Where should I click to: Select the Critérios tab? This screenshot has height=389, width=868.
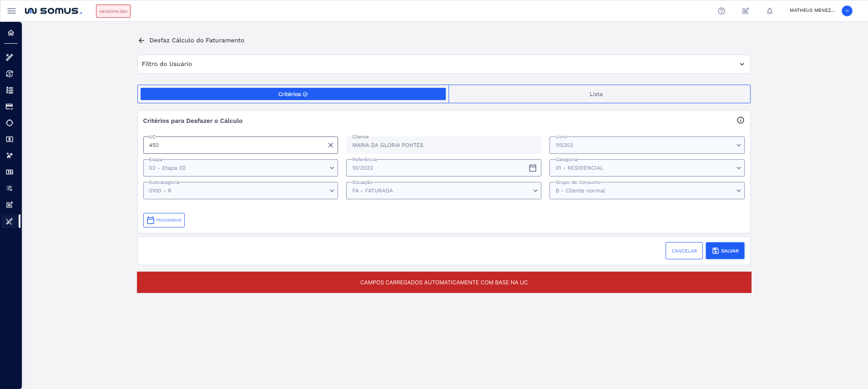click(x=293, y=94)
